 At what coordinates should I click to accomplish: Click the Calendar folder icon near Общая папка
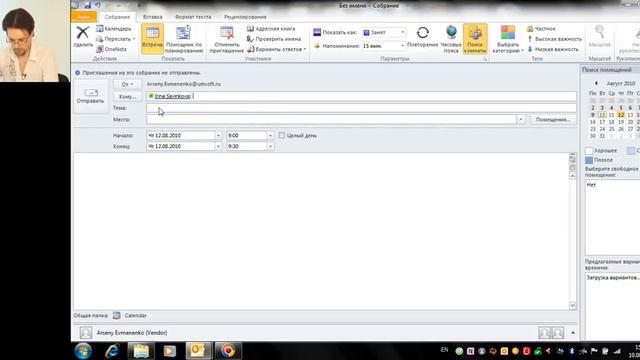[117, 316]
